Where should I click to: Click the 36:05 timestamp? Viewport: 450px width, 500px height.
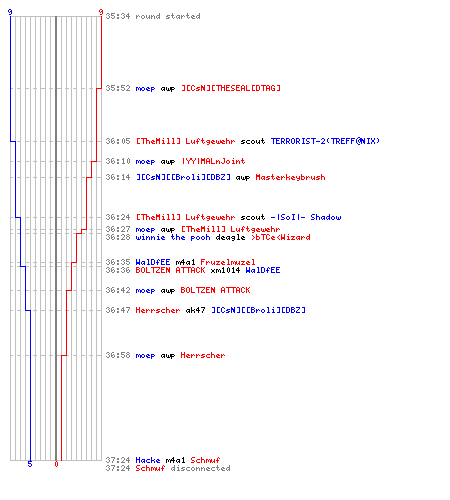[118, 141]
